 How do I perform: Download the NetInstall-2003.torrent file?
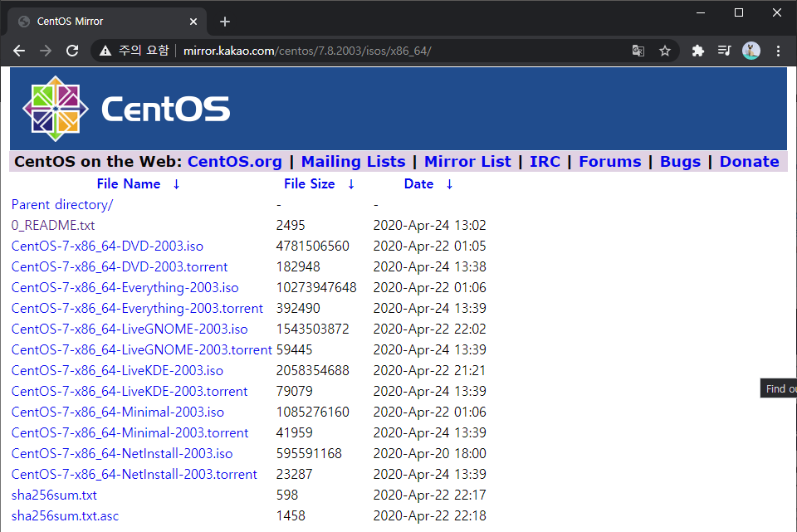click(x=134, y=475)
